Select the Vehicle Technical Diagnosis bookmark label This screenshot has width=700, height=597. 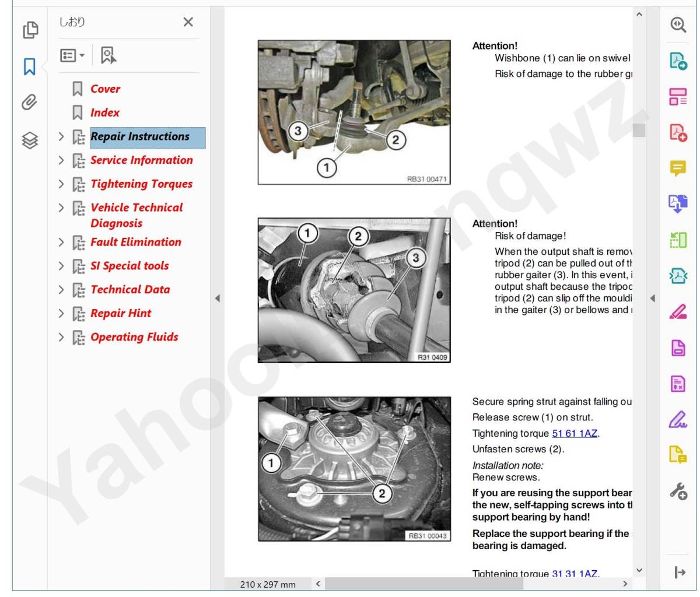click(x=136, y=215)
